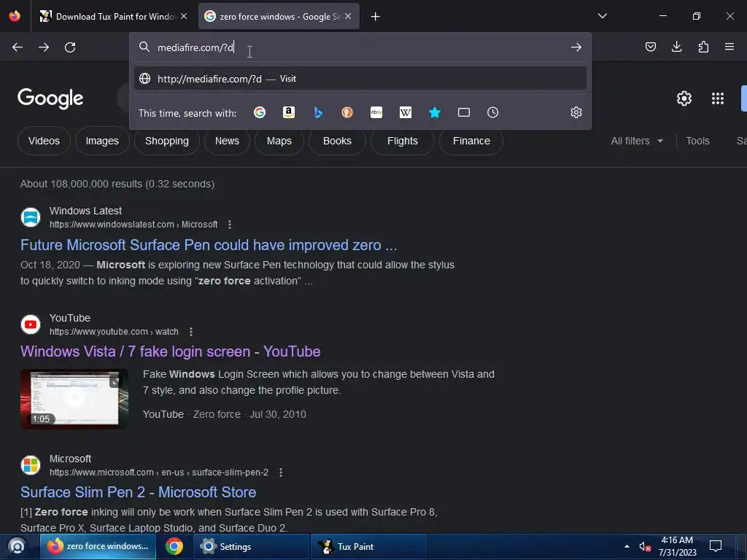Search this time with Wikipedia
This screenshot has width=747, height=560.
[406, 112]
